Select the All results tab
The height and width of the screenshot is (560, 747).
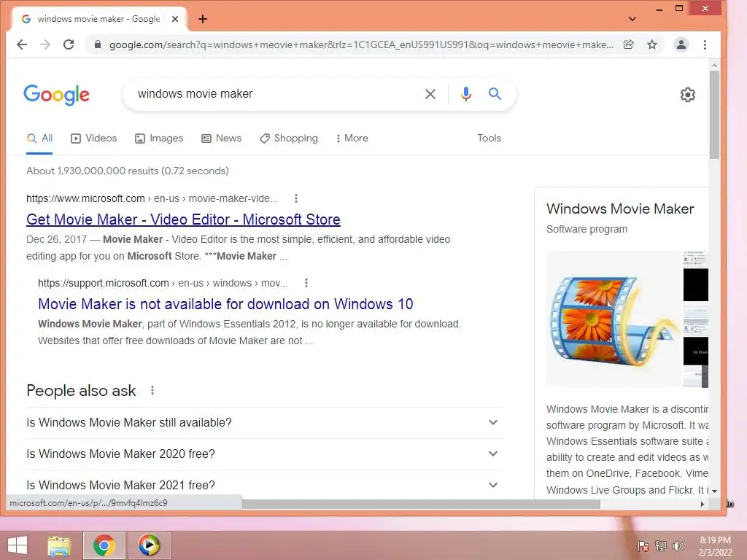(39, 139)
